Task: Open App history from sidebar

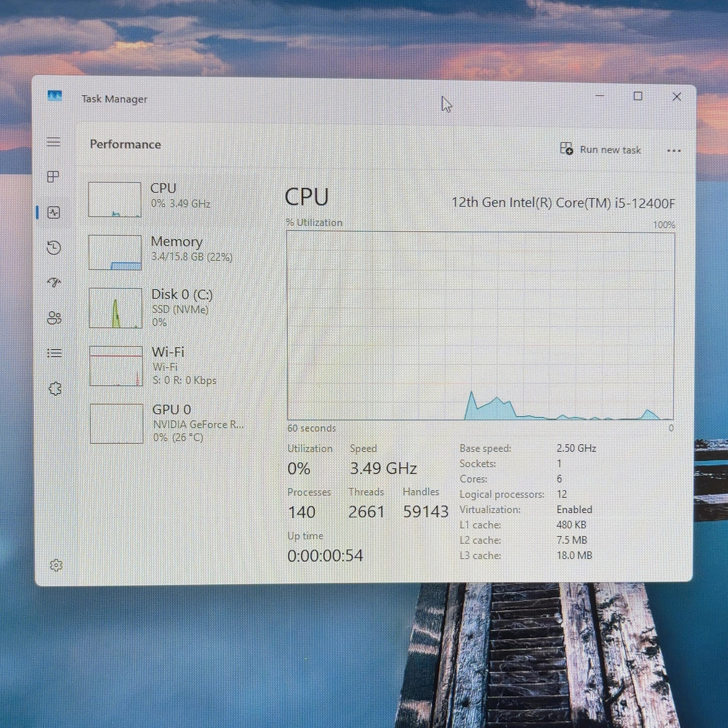Action: click(54, 248)
